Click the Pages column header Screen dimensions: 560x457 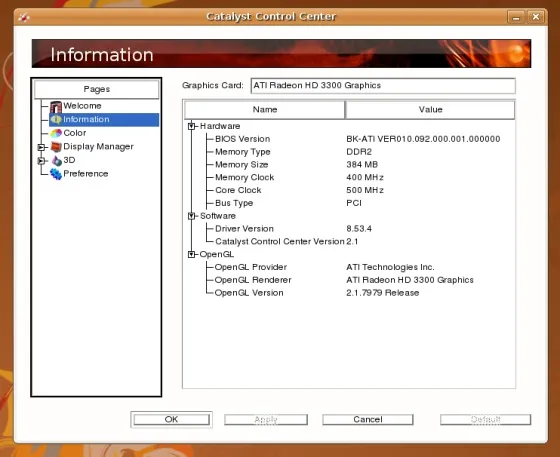pyautogui.click(x=96, y=89)
